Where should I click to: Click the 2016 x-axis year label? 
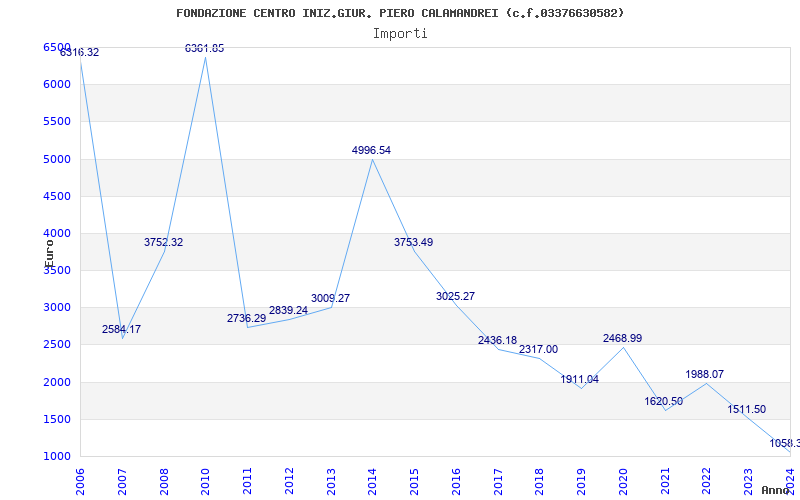pos(456,482)
